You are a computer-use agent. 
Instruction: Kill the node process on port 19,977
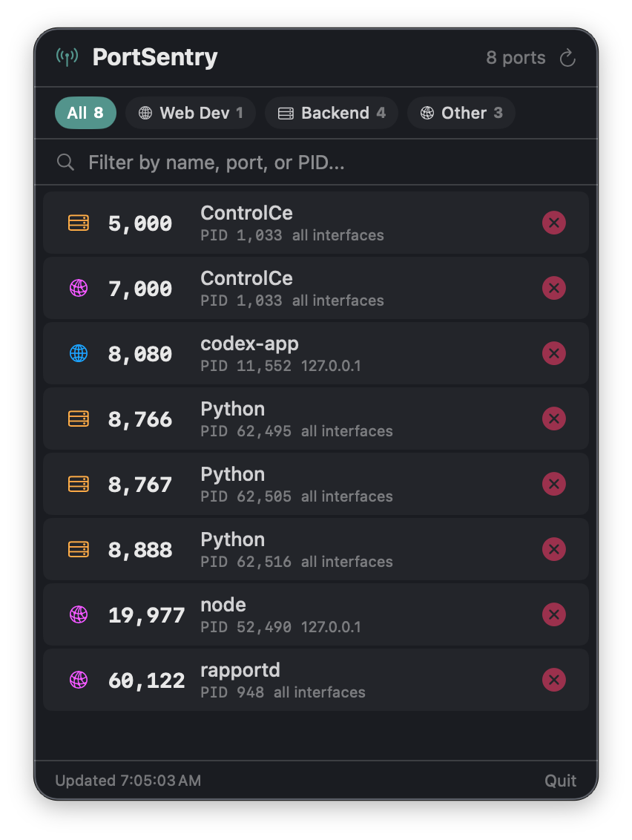553,614
